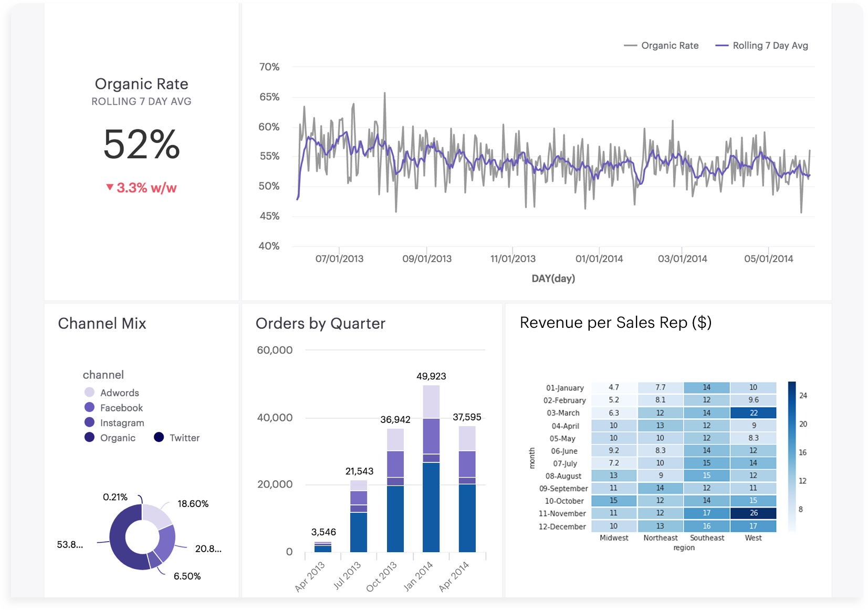Click the 37,595 bar total label
Image resolution: width=868 pixels, height=610 pixels.
click(467, 417)
